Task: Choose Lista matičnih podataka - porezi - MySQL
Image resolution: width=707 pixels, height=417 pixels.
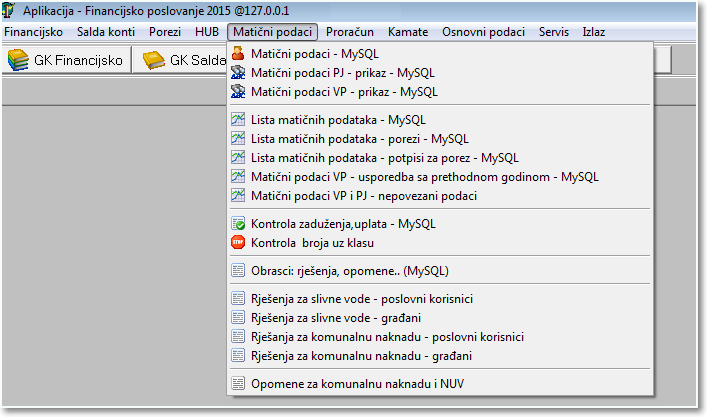Action: pyautogui.click(x=359, y=139)
